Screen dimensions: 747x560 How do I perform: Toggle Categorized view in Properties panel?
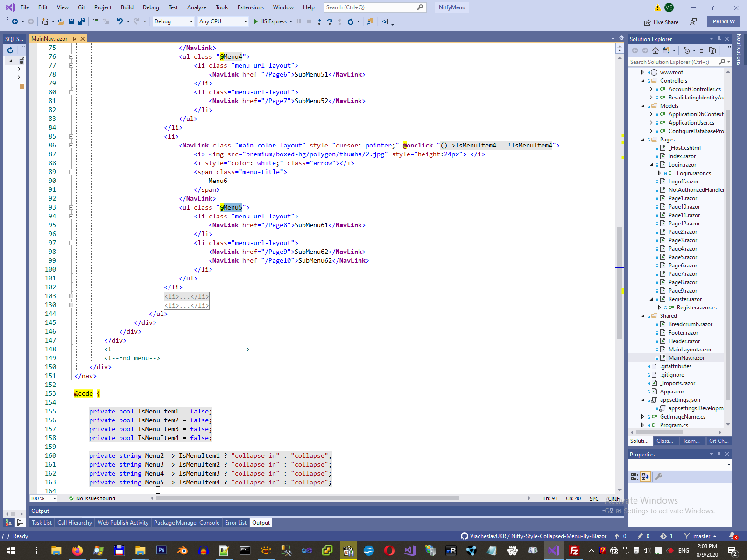[x=634, y=476]
